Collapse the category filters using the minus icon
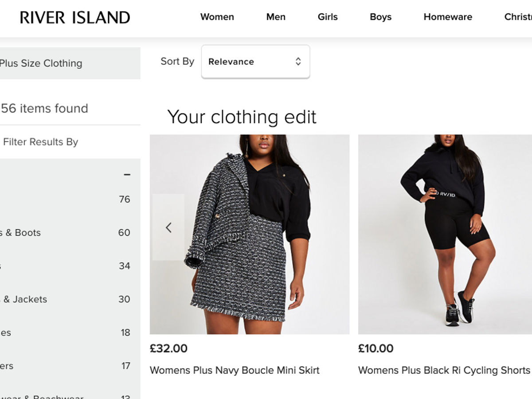The height and width of the screenshot is (399, 532). point(127,174)
